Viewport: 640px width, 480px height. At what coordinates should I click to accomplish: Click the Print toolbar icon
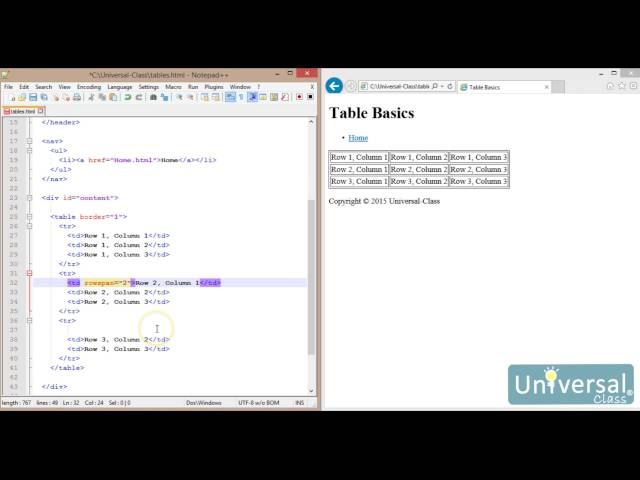tap(77, 97)
